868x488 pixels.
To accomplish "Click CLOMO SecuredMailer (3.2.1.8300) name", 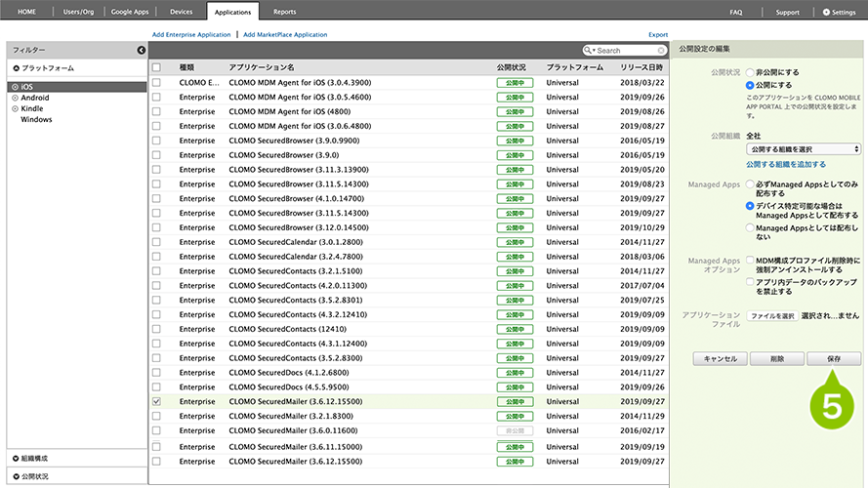I will 291,416.
